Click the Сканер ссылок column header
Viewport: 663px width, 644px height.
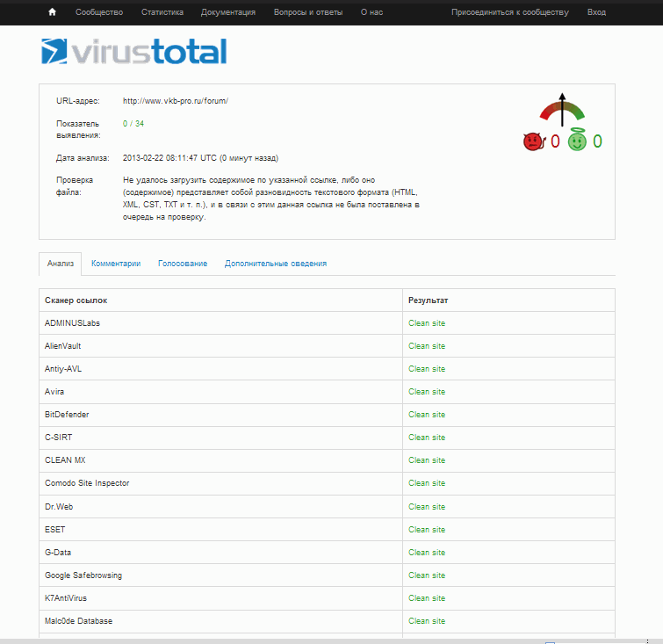point(76,300)
